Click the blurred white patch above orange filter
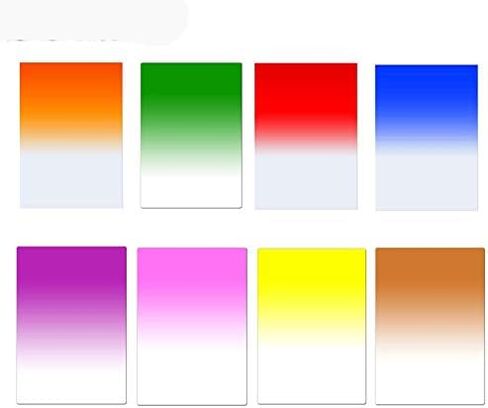 pyautogui.click(x=93, y=21)
